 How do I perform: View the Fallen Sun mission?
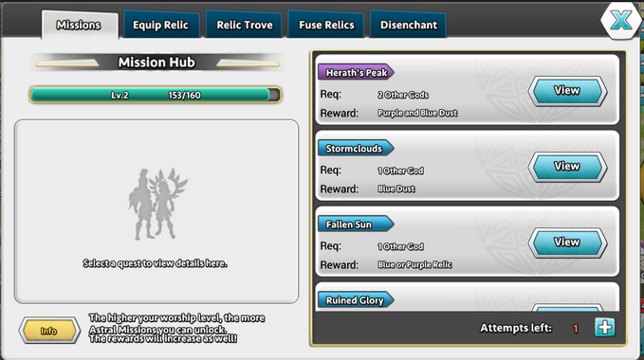click(567, 243)
